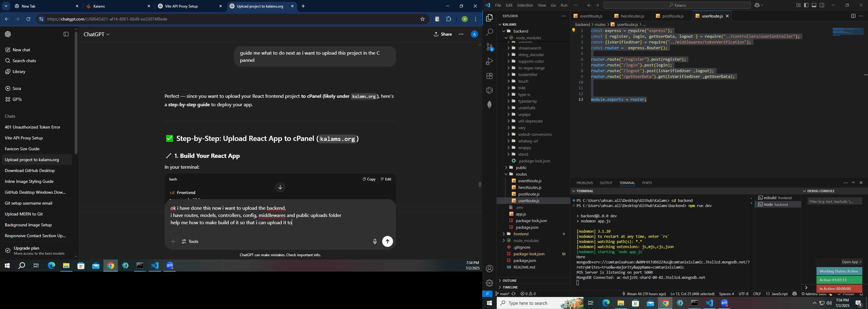Open the OUTPUT panel tab

[606, 183]
